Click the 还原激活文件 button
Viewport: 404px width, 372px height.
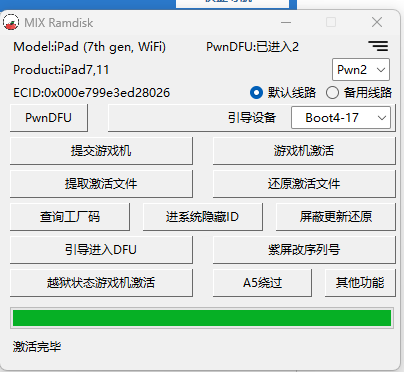click(304, 184)
